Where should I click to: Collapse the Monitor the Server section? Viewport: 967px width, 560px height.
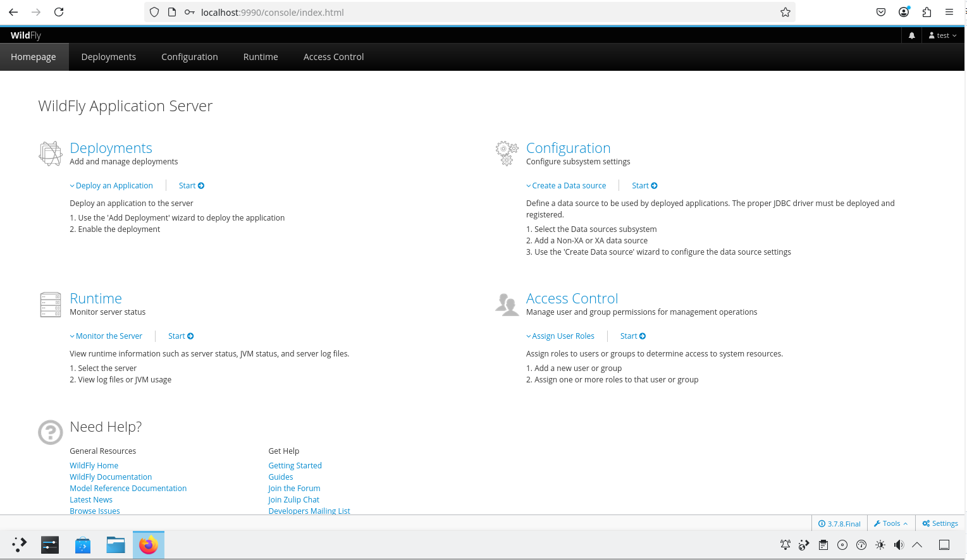click(106, 336)
